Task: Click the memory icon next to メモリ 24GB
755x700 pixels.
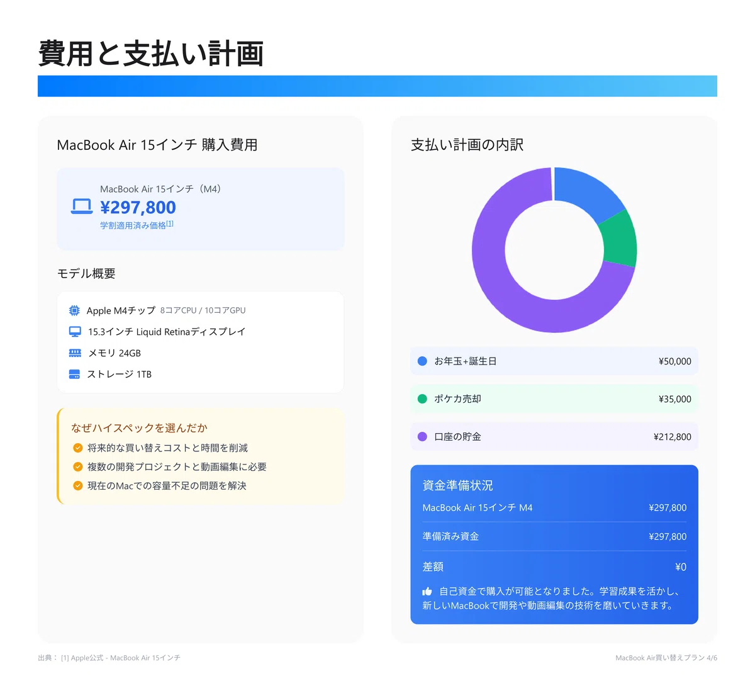Action: tap(75, 353)
